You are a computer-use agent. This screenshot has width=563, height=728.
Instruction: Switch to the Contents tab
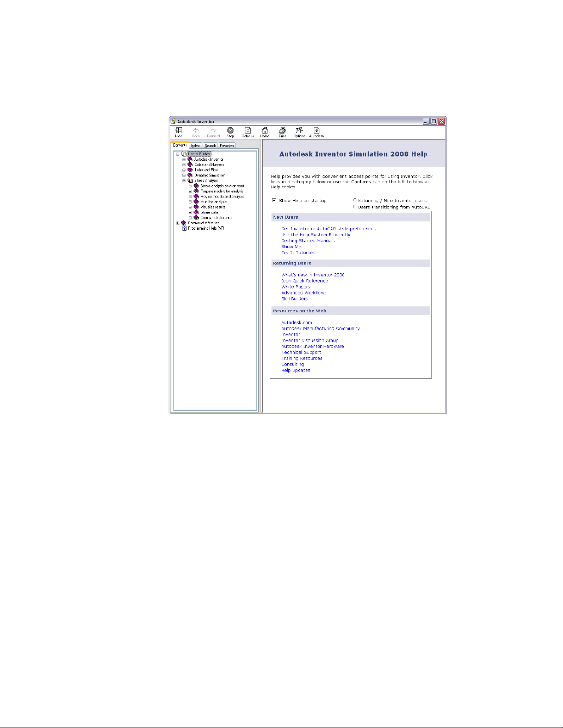click(180, 145)
